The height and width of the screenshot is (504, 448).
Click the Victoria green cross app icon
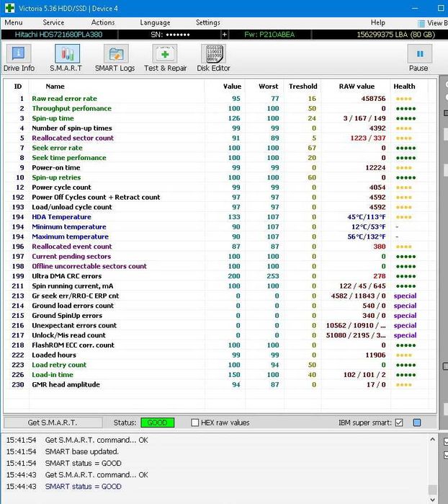[9, 8]
